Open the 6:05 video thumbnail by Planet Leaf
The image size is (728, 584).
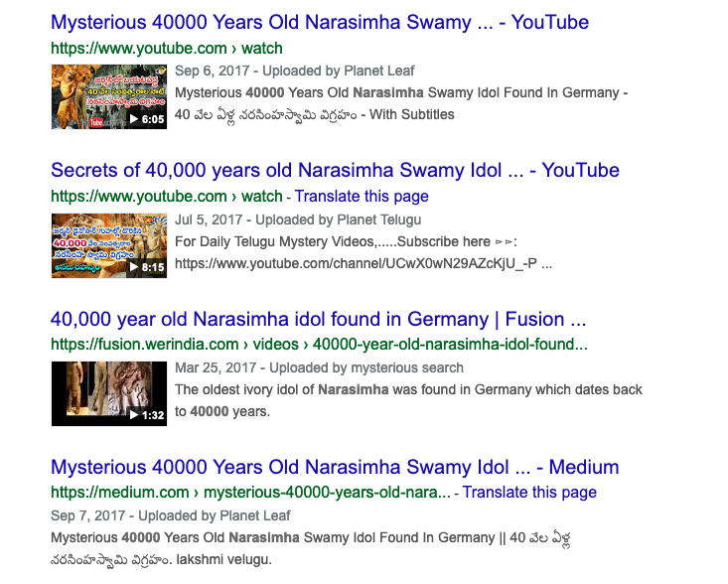109,96
